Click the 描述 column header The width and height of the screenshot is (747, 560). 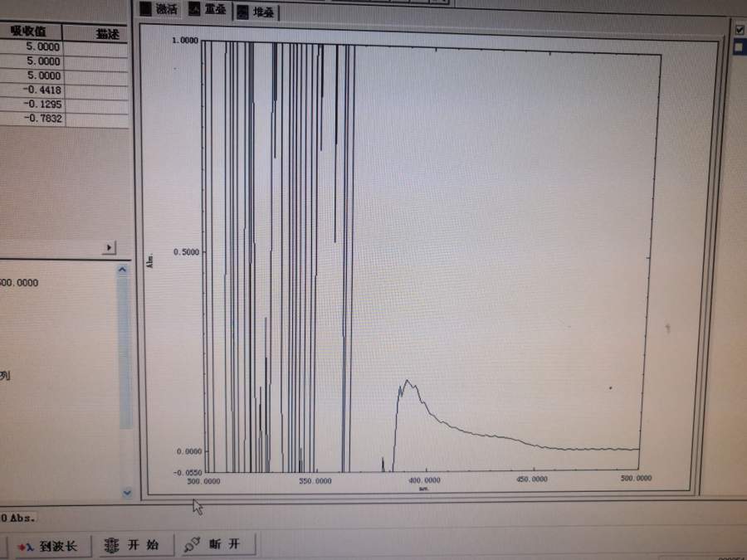point(96,33)
